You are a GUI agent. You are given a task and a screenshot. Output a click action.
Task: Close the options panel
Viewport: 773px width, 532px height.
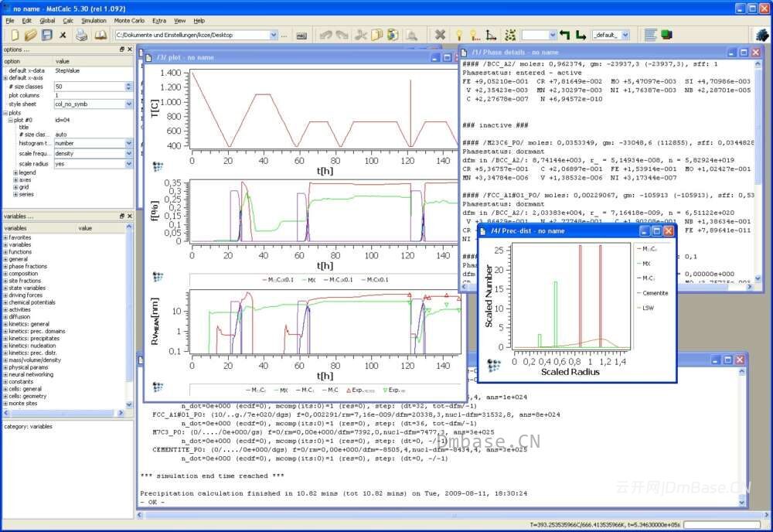click(x=130, y=49)
